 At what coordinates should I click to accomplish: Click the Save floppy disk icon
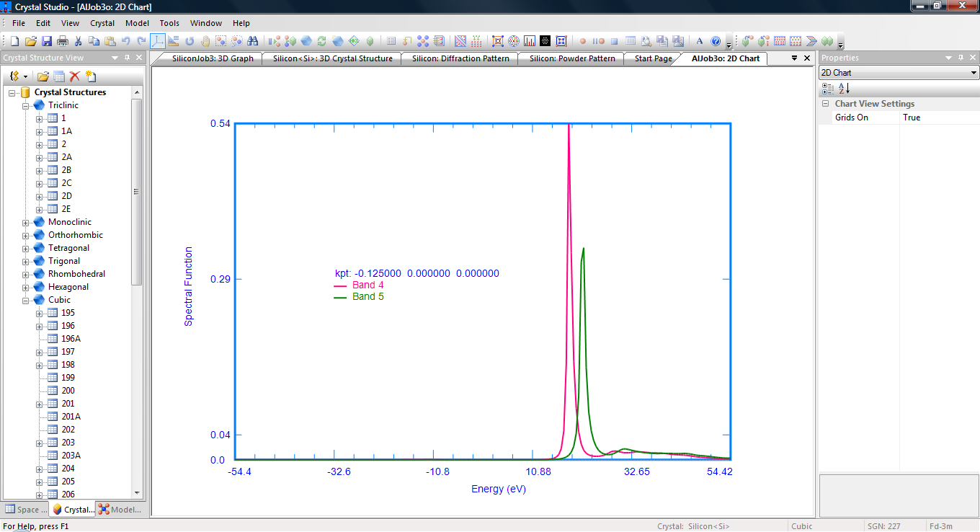[x=47, y=41]
